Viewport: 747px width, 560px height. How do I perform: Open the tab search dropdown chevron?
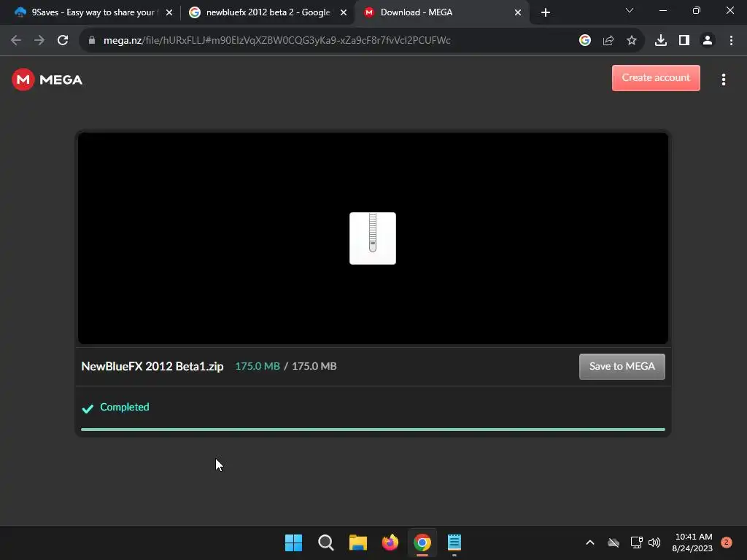pyautogui.click(x=630, y=10)
